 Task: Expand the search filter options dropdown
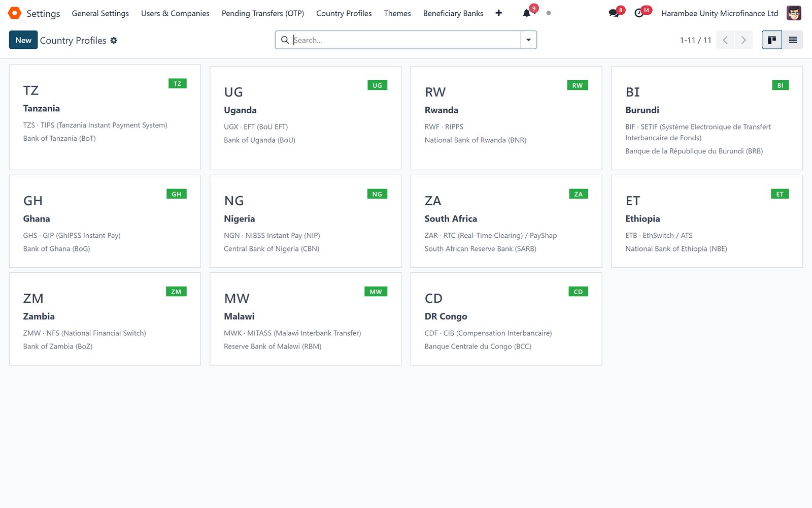coord(528,40)
